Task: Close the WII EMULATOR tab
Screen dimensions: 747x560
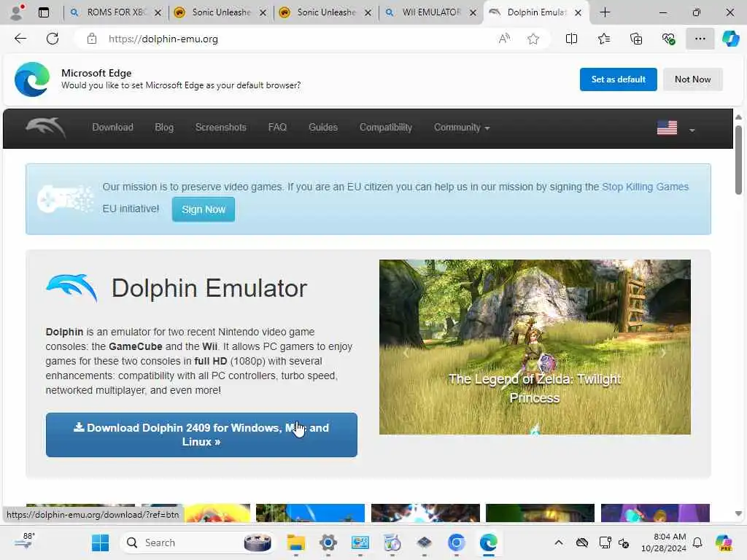Action: click(x=473, y=13)
